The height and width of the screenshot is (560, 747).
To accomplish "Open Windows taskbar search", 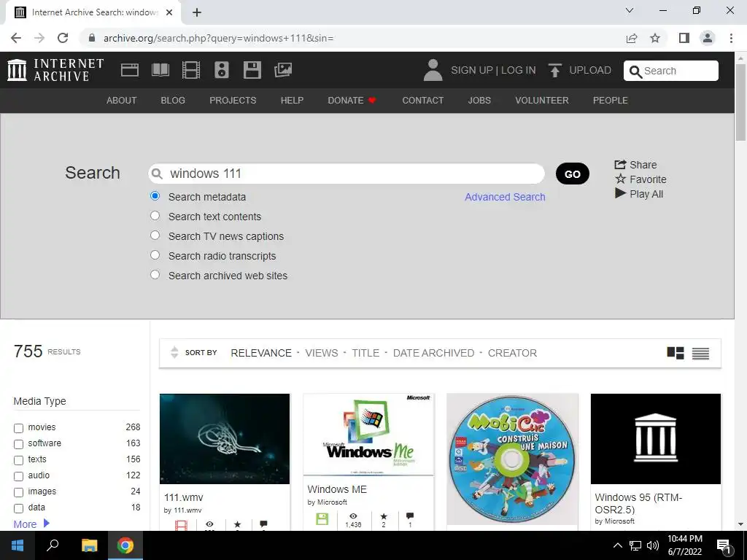I will tap(53, 545).
